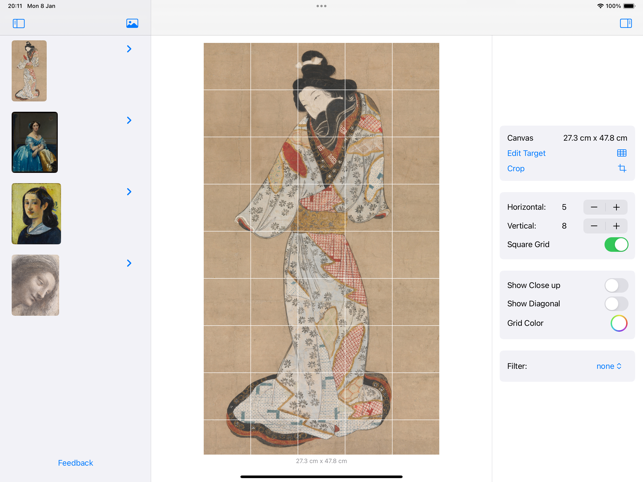The image size is (643, 482).
Task: Toggle the right inspector panel icon
Action: 626,23
